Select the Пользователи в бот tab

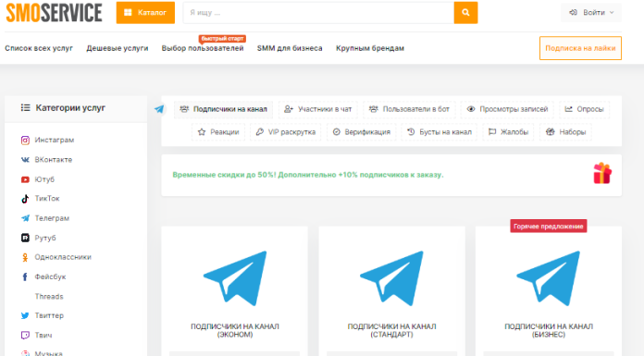click(x=410, y=109)
